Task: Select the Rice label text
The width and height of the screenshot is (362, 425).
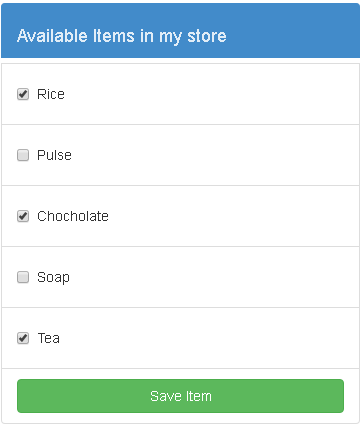Action: click(51, 94)
